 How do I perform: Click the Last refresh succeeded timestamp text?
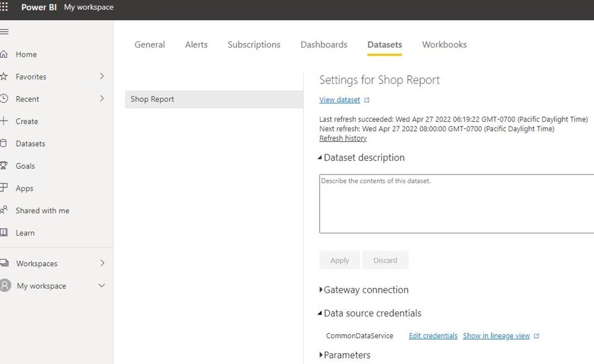point(453,119)
